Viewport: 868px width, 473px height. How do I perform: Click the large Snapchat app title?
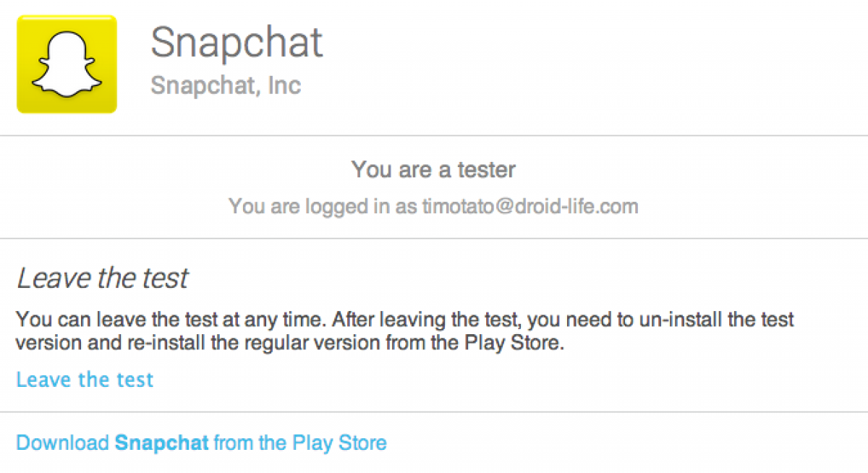click(236, 43)
